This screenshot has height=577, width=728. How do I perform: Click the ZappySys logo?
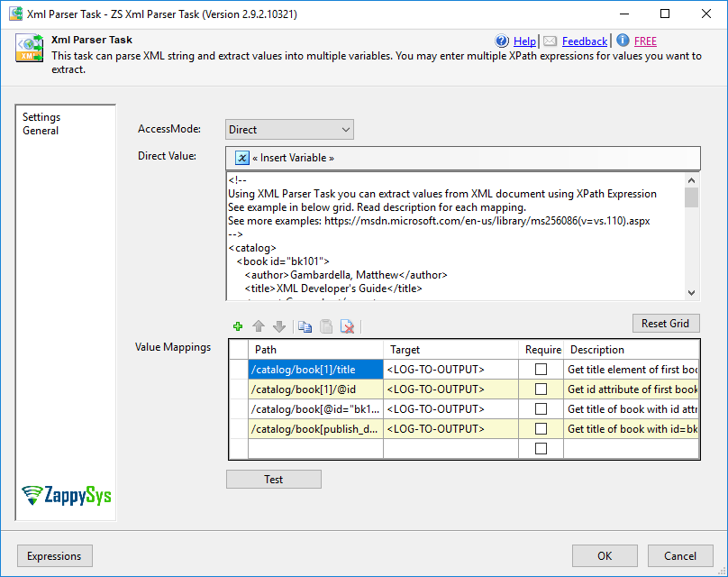click(67, 495)
